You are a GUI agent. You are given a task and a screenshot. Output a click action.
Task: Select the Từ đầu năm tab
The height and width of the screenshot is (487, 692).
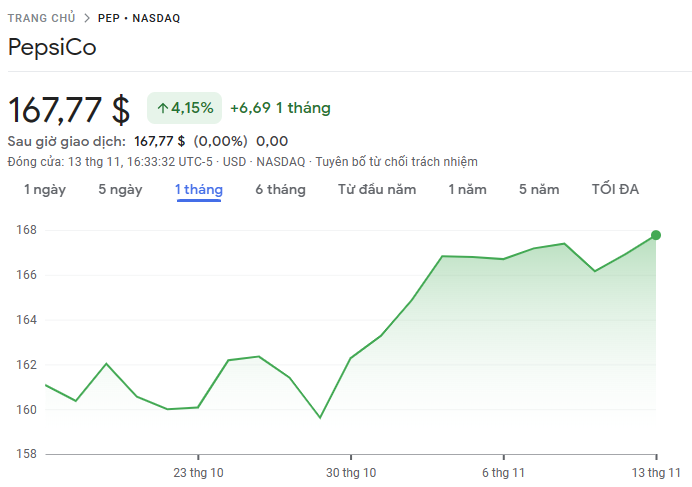click(377, 189)
